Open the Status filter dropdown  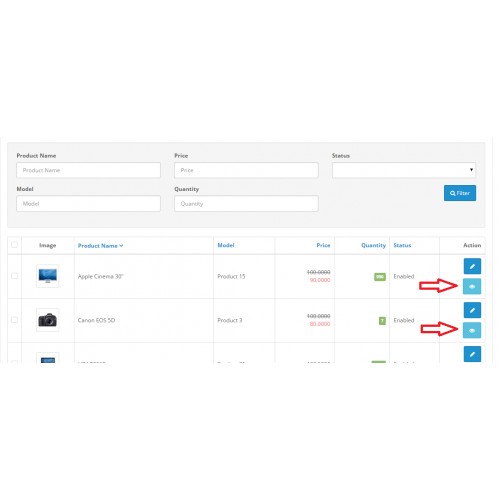point(404,170)
